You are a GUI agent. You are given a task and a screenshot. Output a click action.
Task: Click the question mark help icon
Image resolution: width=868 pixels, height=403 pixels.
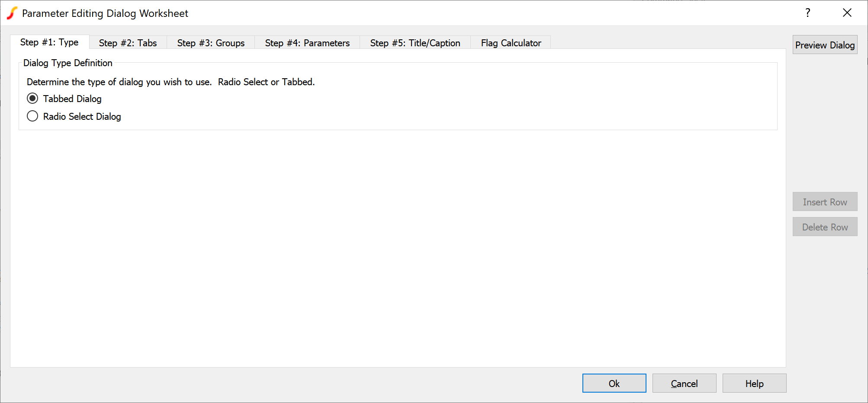point(807,13)
